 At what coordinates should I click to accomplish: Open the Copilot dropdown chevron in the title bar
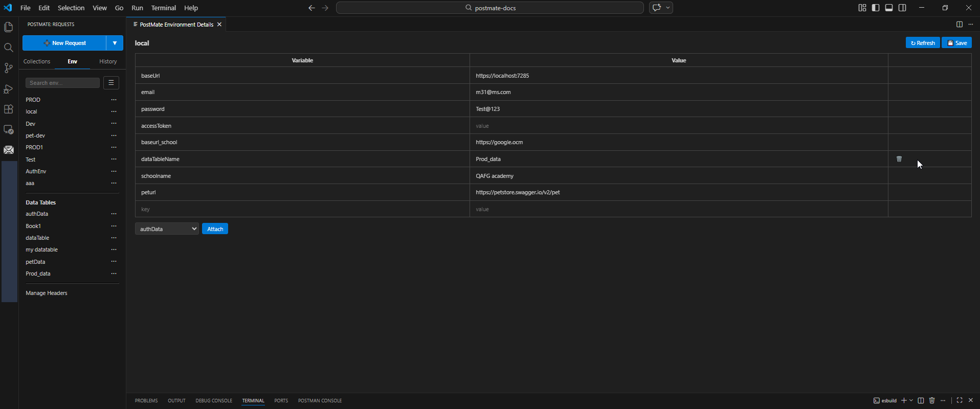[x=667, y=8]
